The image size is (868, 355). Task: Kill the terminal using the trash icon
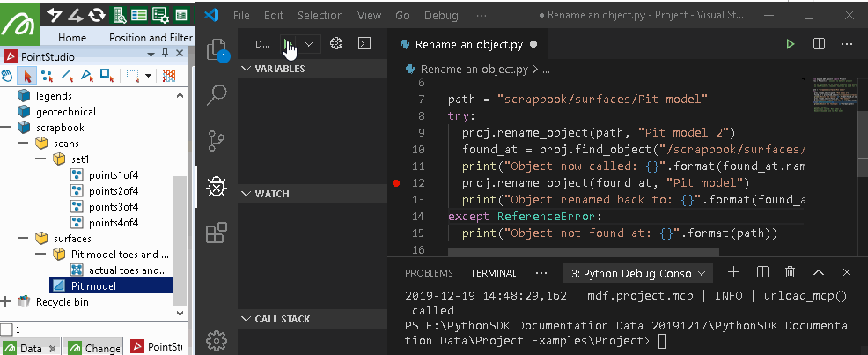pyautogui.click(x=790, y=273)
